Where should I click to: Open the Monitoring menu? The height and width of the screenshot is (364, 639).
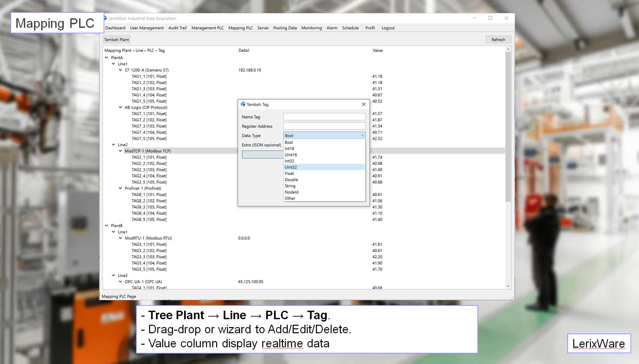[311, 28]
